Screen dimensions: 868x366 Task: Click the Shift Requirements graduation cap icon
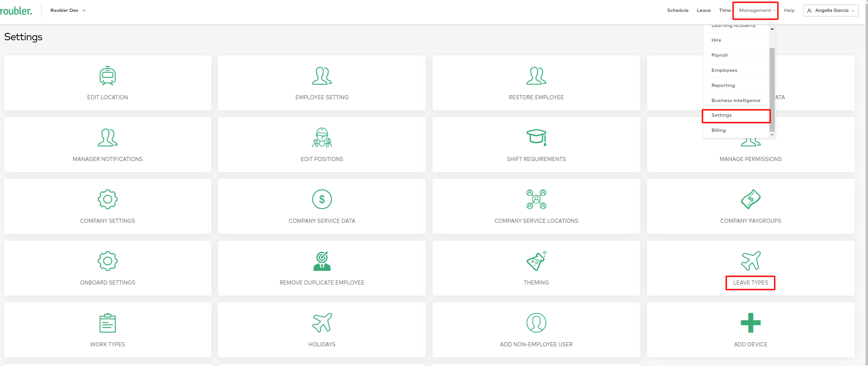[x=536, y=138]
